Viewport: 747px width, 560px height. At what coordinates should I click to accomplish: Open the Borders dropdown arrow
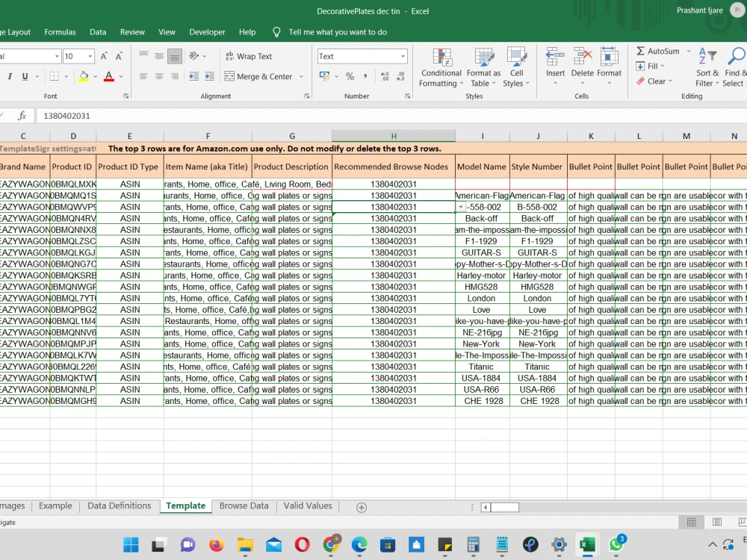tap(66, 76)
